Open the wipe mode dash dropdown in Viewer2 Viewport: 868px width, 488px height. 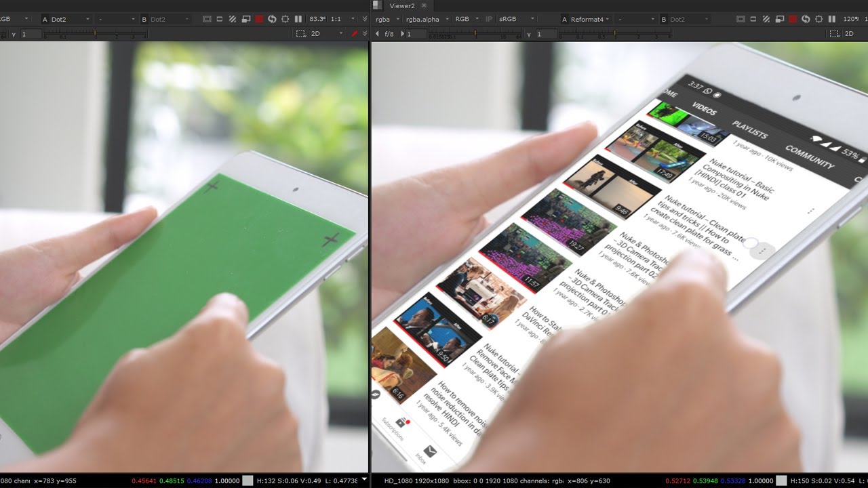[x=635, y=20]
